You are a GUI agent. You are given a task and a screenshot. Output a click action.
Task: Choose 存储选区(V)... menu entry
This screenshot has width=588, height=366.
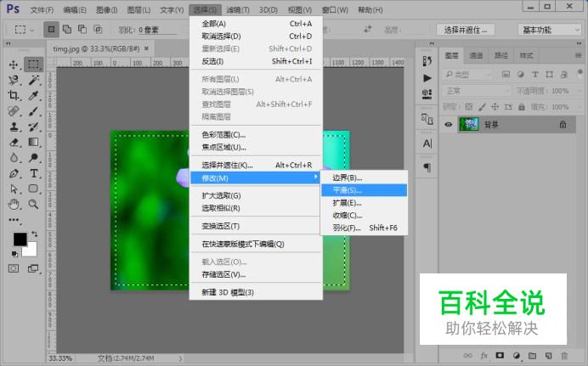pyautogui.click(x=256, y=274)
